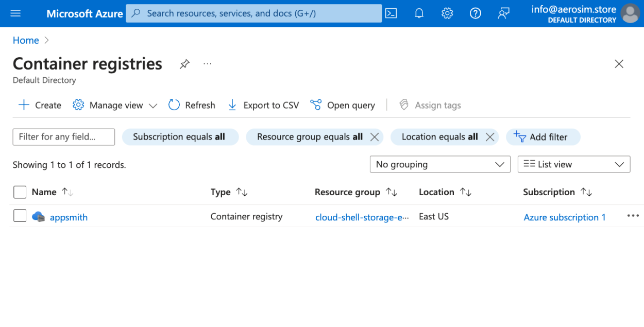Open the account avatar menu
Viewport: 644px width, 327px height.
pos(630,13)
